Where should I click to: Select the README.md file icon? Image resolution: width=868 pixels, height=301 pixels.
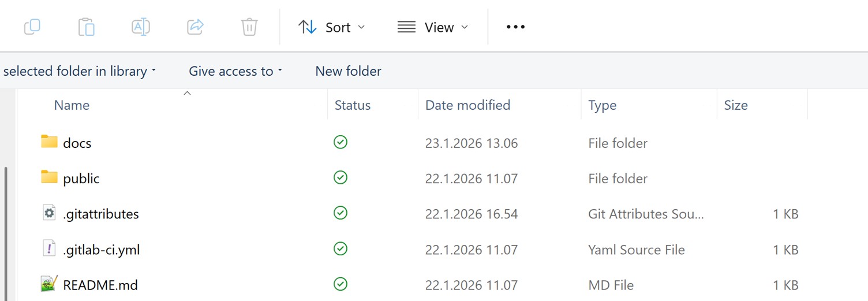click(x=50, y=284)
